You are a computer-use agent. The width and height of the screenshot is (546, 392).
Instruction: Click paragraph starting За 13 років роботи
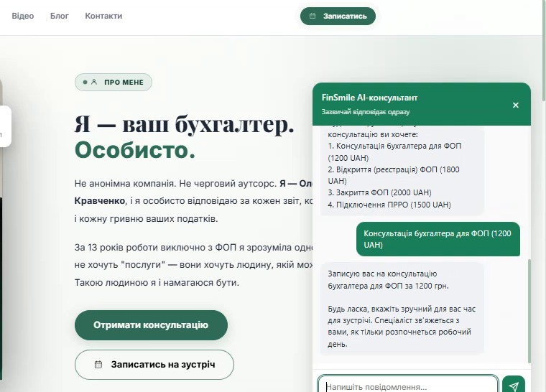(x=193, y=265)
